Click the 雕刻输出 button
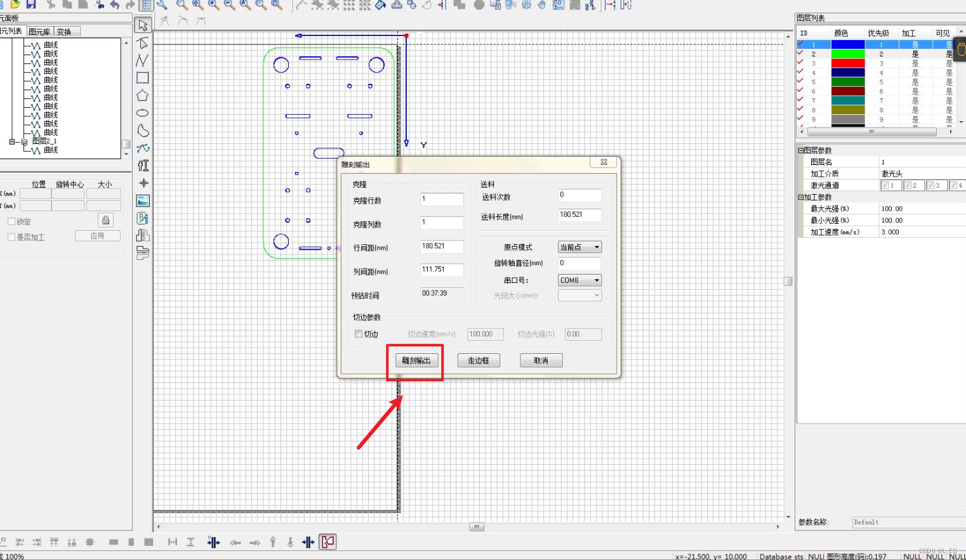 (x=416, y=360)
